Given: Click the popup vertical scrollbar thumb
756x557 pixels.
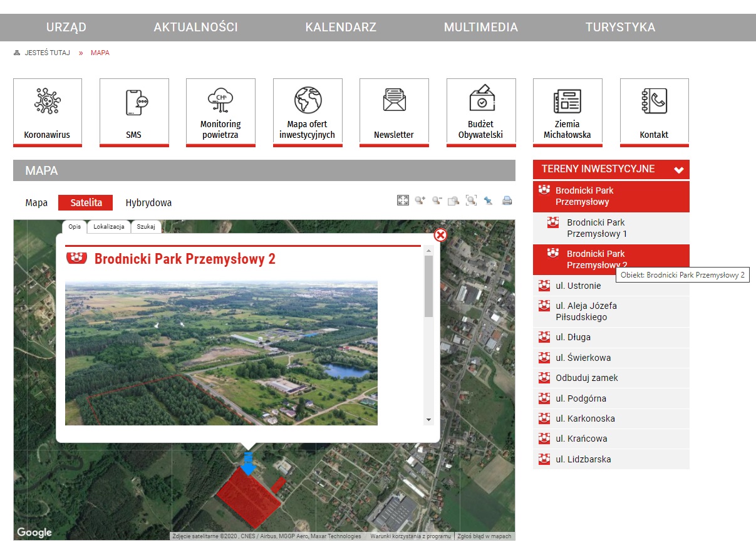Looking at the screenshot, I should click(x=428, y=286).
